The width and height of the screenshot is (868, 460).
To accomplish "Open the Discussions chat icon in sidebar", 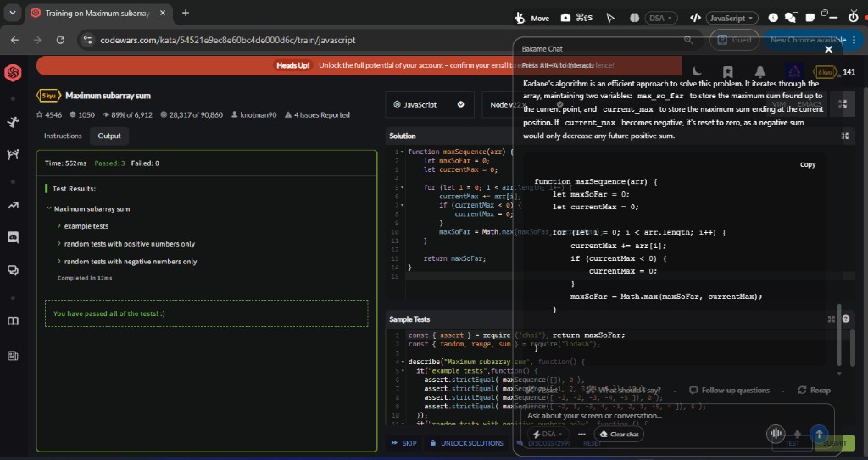I will coord(14,270).
